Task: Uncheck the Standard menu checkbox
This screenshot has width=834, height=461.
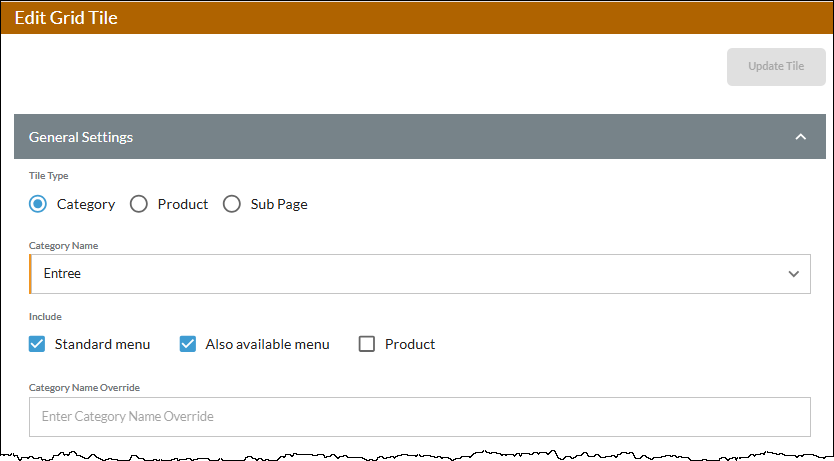Action: 37,344
